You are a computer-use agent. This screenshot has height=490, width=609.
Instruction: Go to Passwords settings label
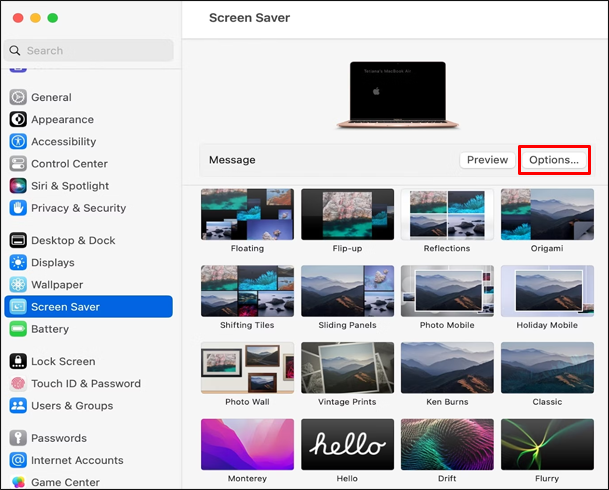point(59,438)
